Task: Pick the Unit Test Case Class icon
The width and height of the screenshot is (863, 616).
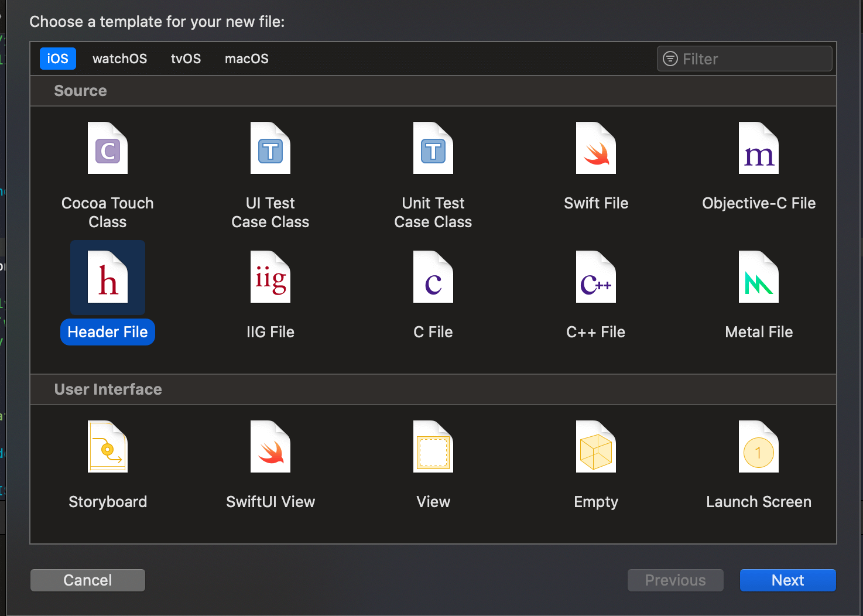Action: [433, 148]
